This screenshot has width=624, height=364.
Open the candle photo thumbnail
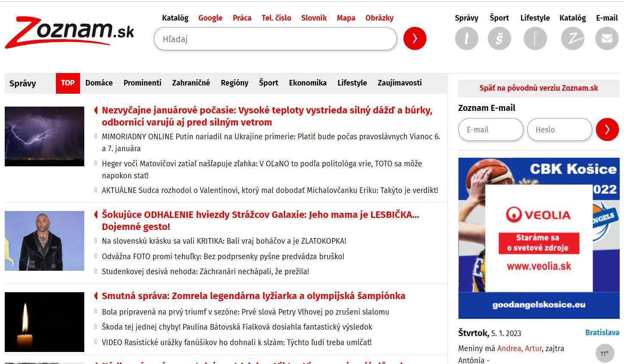click(44, 322)
